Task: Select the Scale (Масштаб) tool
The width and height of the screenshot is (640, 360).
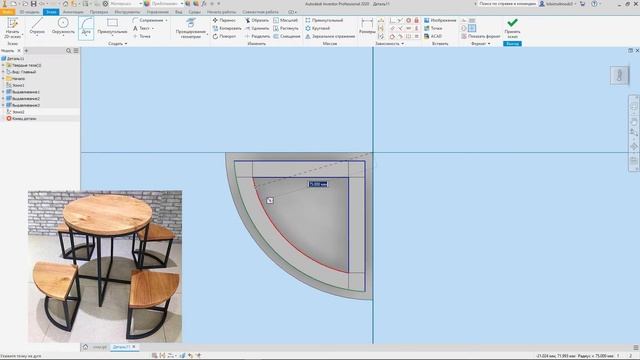Action: (x=285, y=20)
